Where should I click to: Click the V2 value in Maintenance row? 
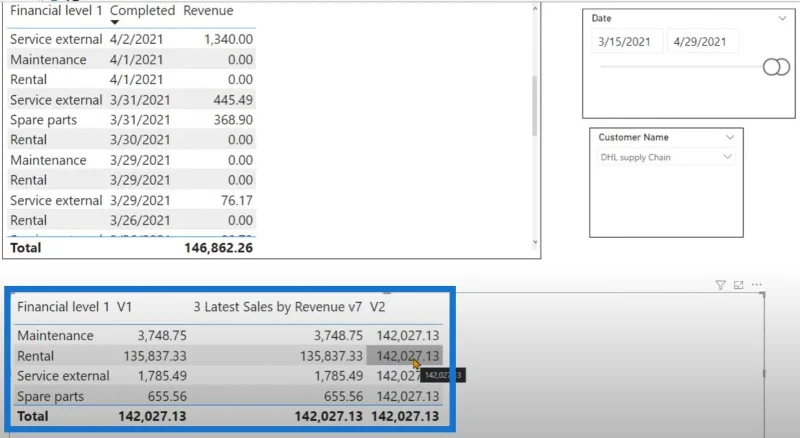point(408,335)
